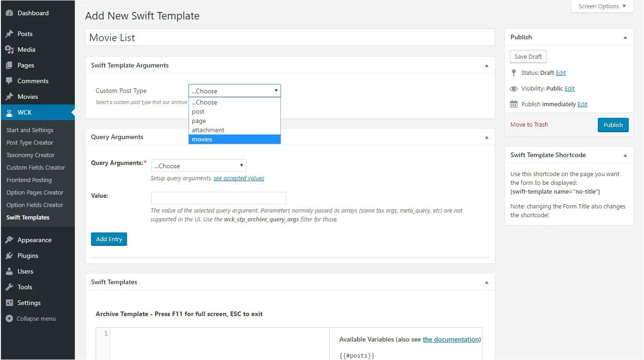
Task: Click the Media icon in sidebar
Action: coord(9,49)
